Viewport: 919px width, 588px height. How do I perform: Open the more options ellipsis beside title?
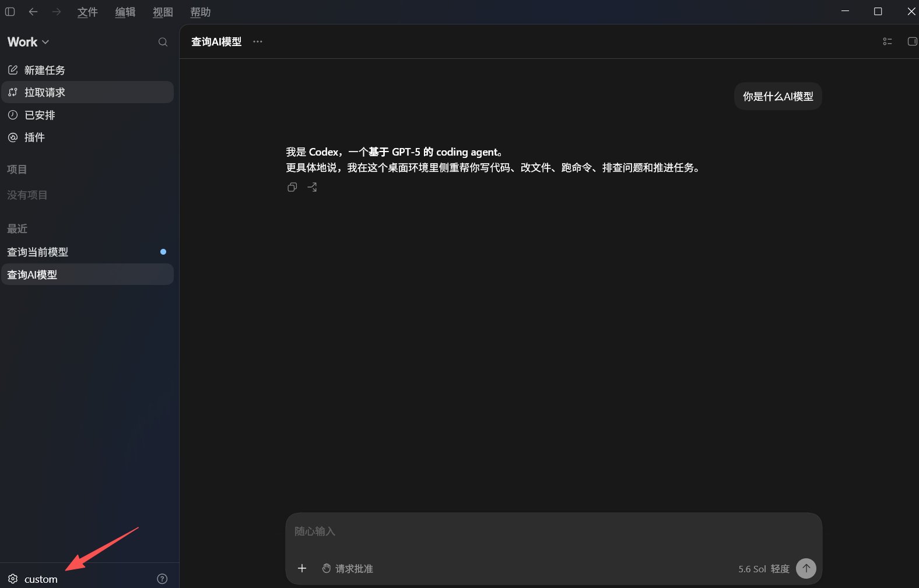258,41
